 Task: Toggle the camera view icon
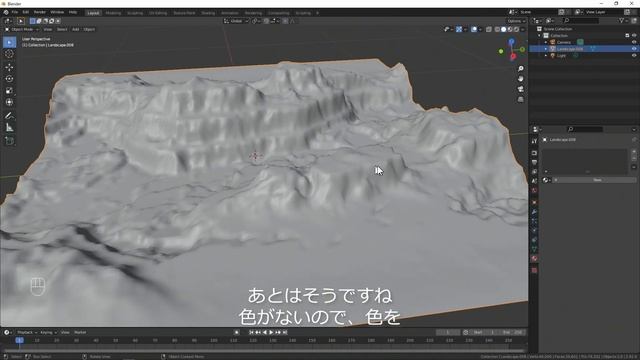click(520, 89)
